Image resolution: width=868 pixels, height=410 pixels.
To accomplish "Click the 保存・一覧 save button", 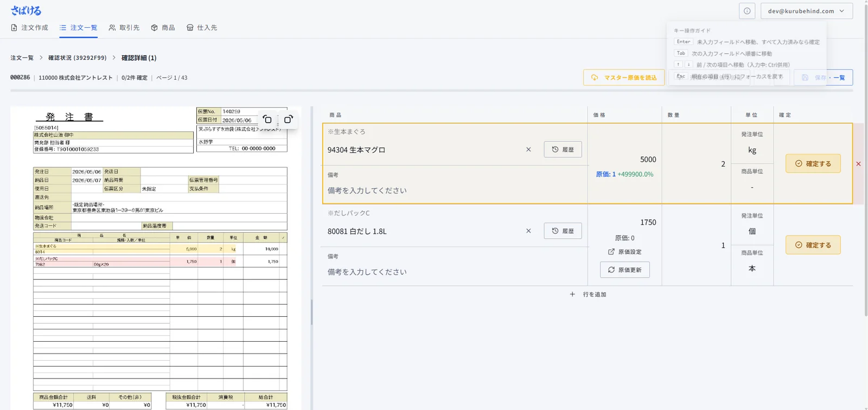I will [x=824, y=78].
